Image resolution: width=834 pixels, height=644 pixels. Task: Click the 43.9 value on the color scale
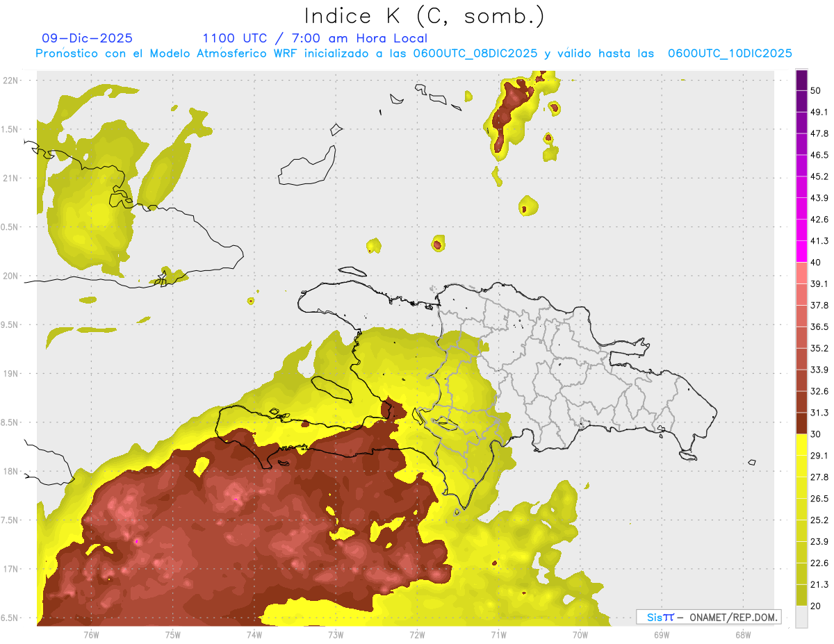[x=819, y=198]
